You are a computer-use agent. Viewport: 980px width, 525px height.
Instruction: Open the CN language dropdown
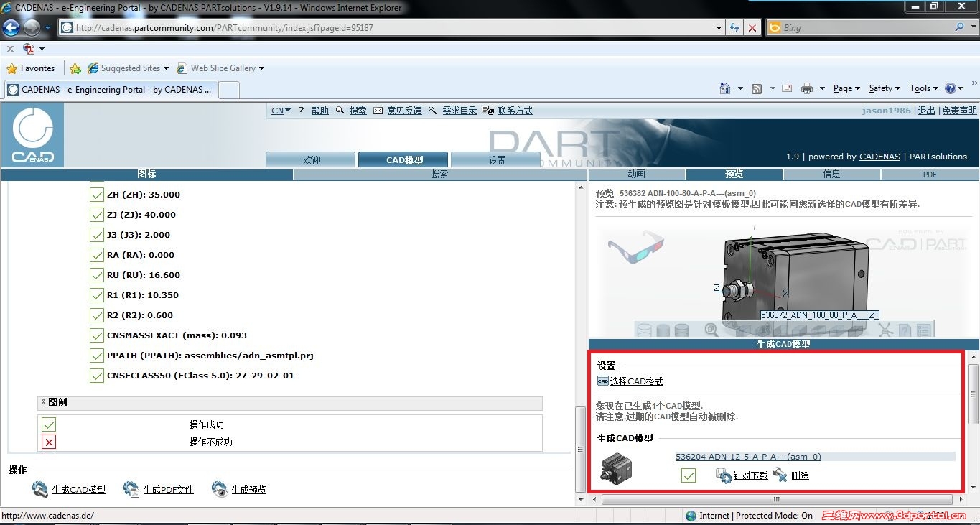[281, 111]
